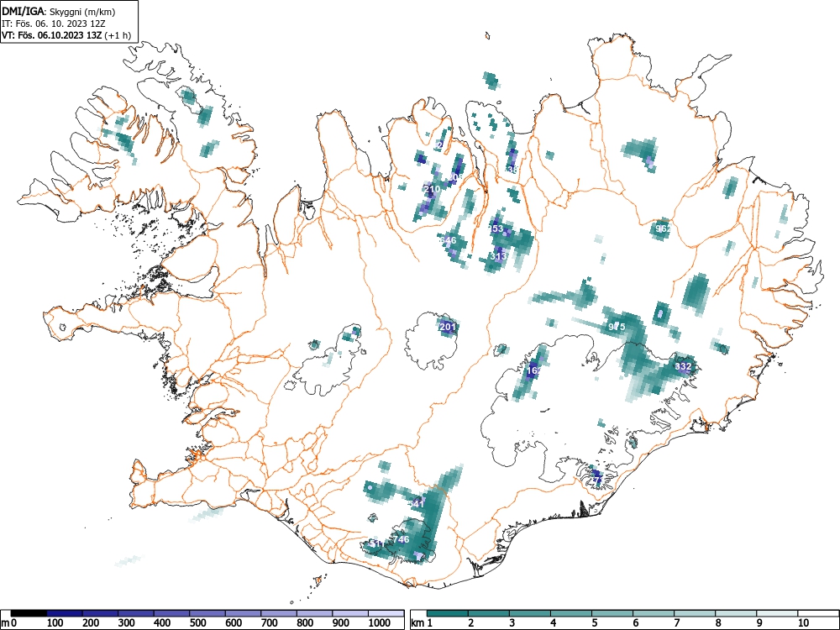Image resolution: width=840 pixels, height=630 pixels.
Task: Pick the 200–300 m legend color swatch
Action: pos(100,613)
